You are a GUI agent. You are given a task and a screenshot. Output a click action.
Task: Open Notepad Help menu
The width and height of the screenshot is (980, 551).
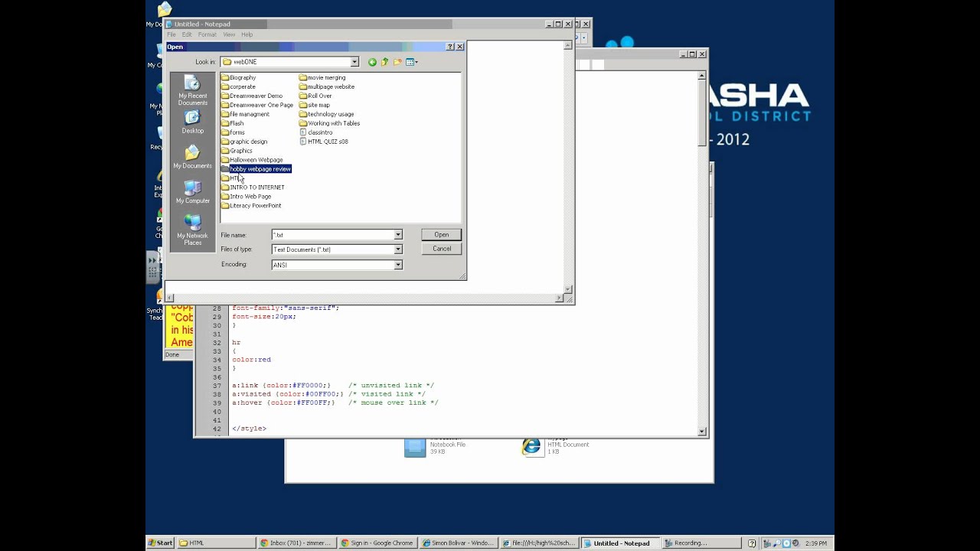click(247, 34)
